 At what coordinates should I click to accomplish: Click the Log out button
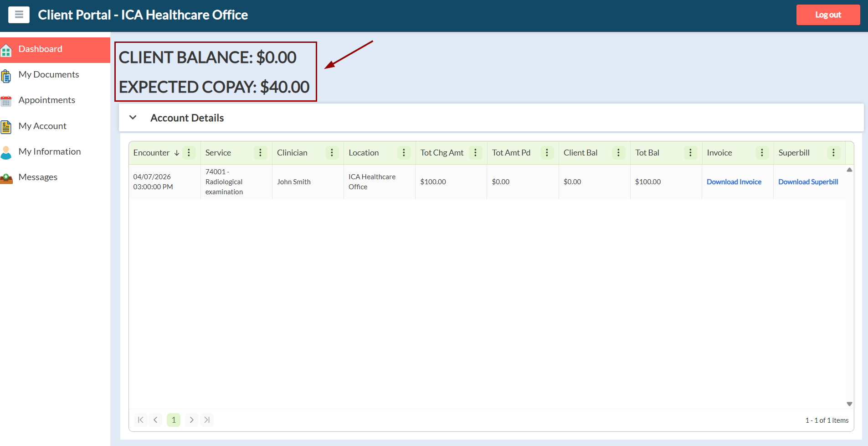tap(827, 15)
